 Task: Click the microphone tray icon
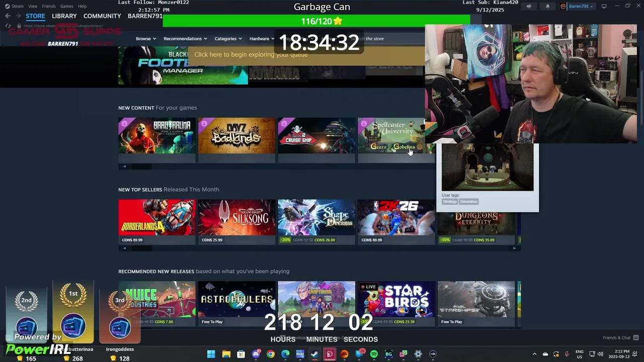[x=567, y=354]
